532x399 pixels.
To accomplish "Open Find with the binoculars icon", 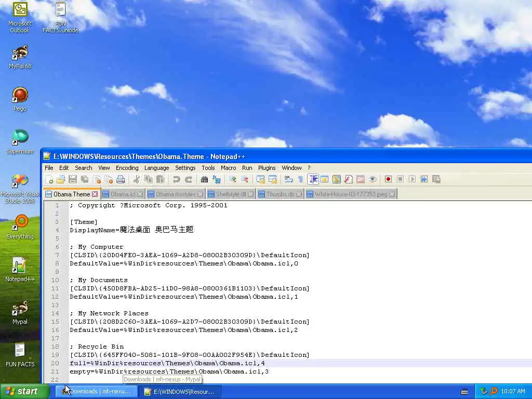I will tap(204, 179).
